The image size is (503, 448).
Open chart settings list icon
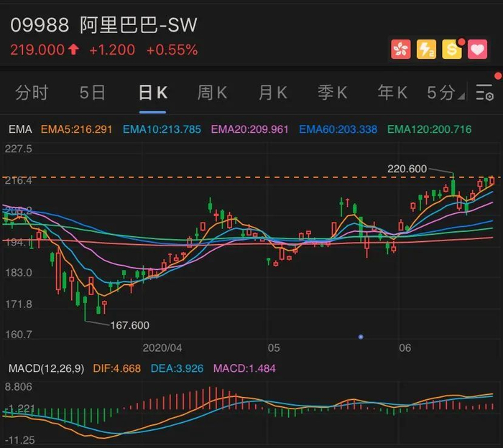[484, 93]
